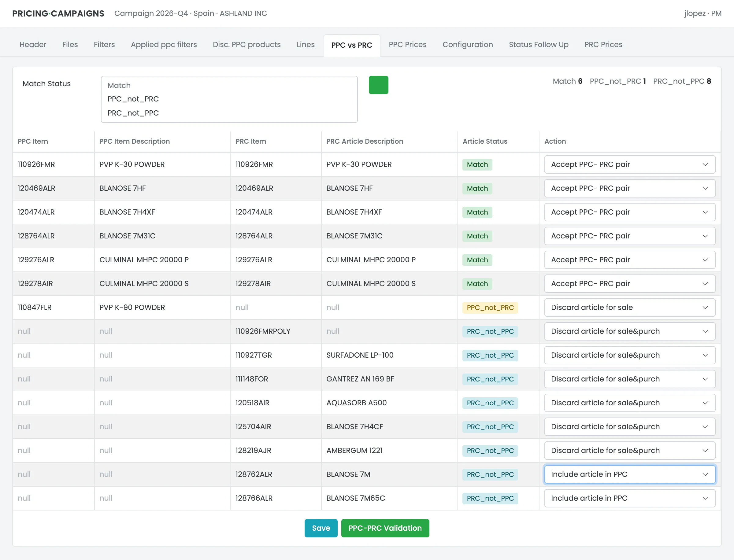Open Action dropdown for BLANOSE 7HF row

(630, 188)
